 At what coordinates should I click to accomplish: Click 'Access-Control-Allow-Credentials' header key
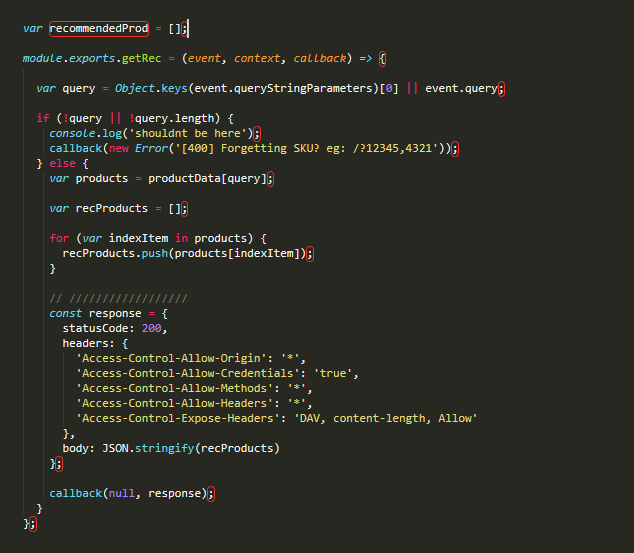188,373
